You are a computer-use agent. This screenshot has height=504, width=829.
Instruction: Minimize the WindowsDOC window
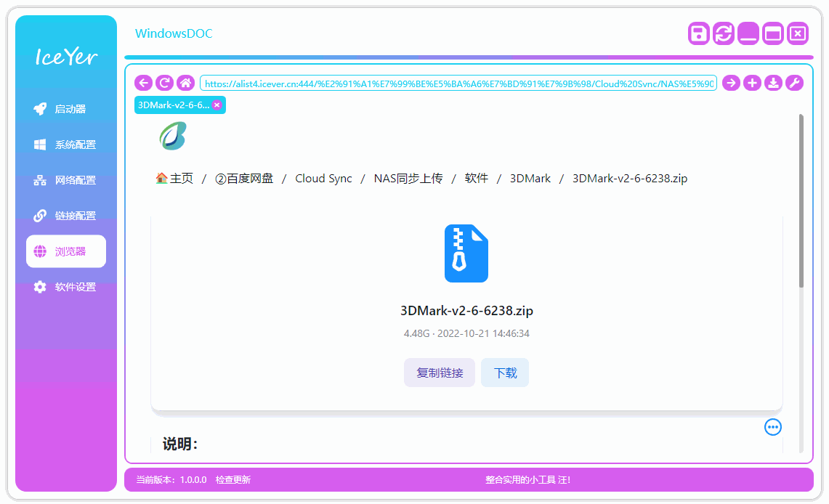tap(748, 34)
